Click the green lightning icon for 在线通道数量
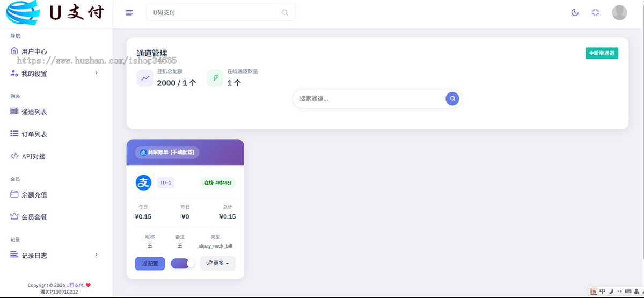644x298 pixels. pyautogui.click(x=215, y=78)
